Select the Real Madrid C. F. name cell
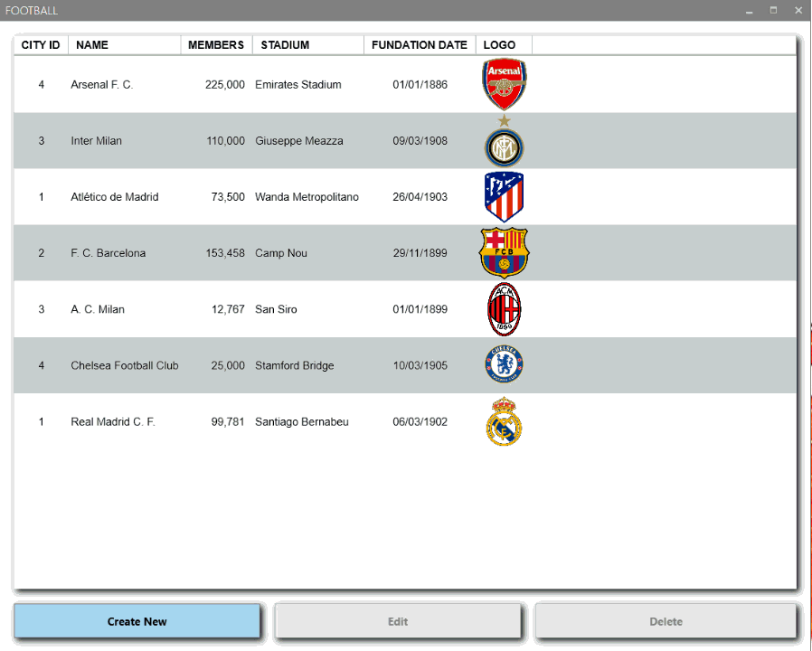 point(113,421)
